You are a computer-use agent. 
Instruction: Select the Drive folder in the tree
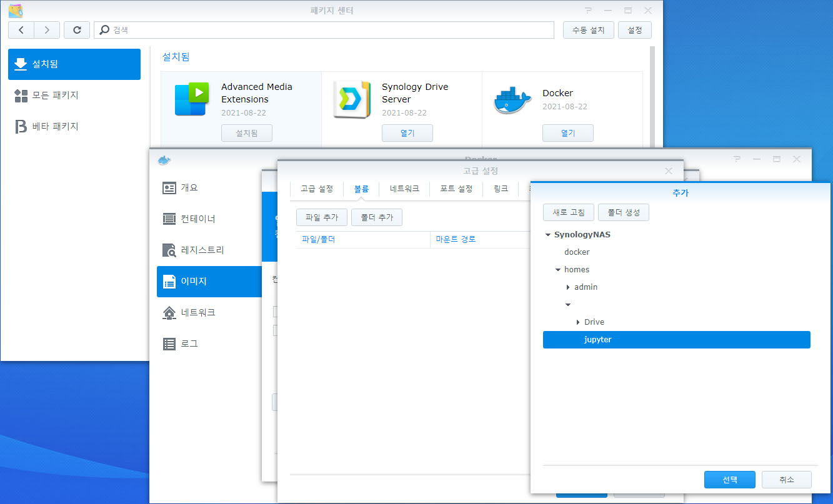pos(594,322)
